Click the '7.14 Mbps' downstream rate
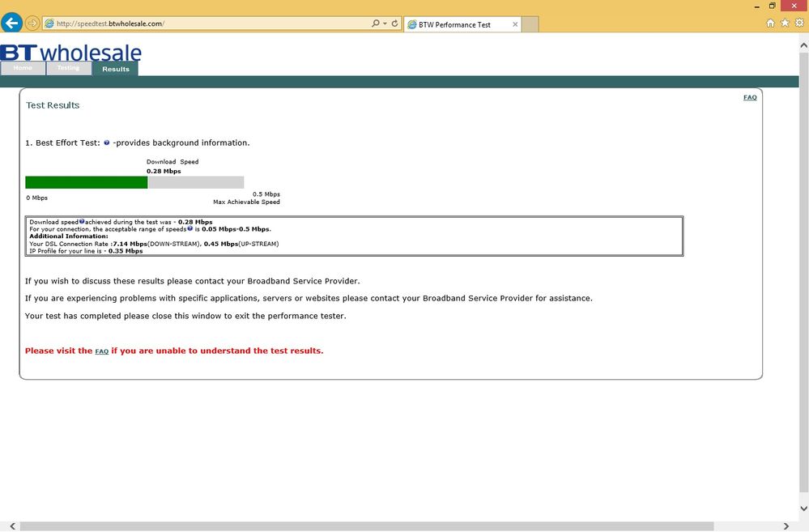809x532 pixels. point(130,244)
